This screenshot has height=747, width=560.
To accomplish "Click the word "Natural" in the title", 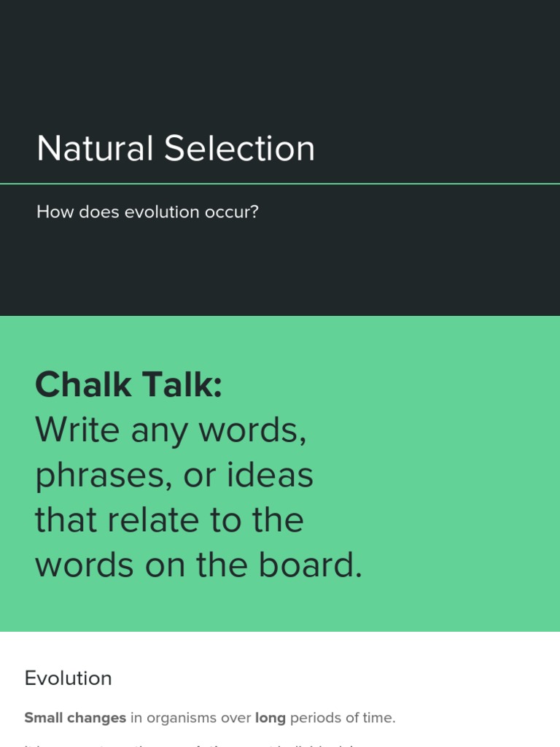I will (x=95, y=149).
